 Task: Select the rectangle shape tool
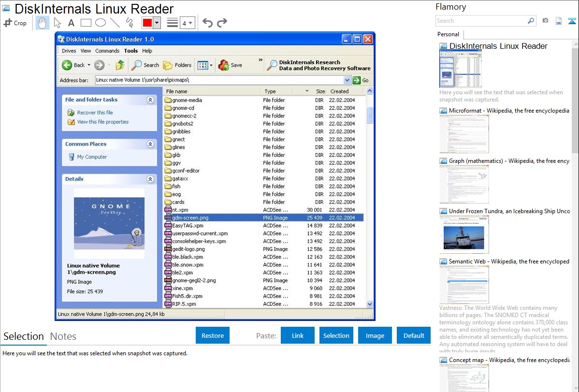86,23
